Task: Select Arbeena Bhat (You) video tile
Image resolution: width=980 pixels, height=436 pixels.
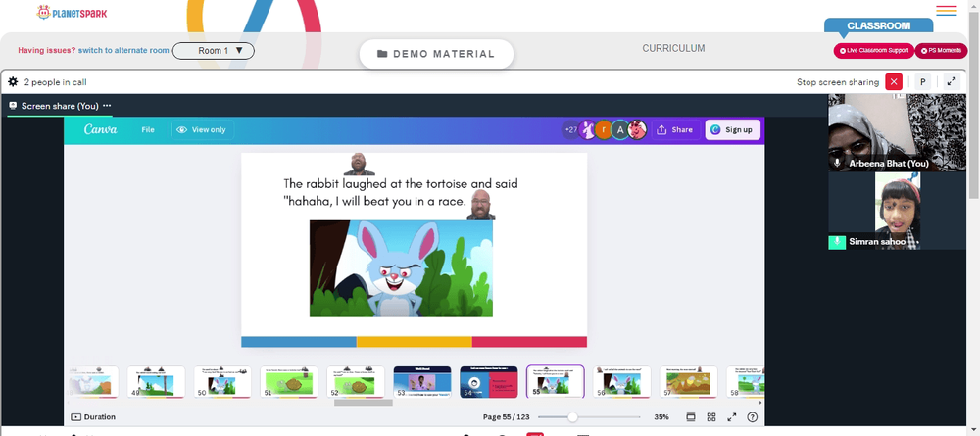Action: pos(897,132)
